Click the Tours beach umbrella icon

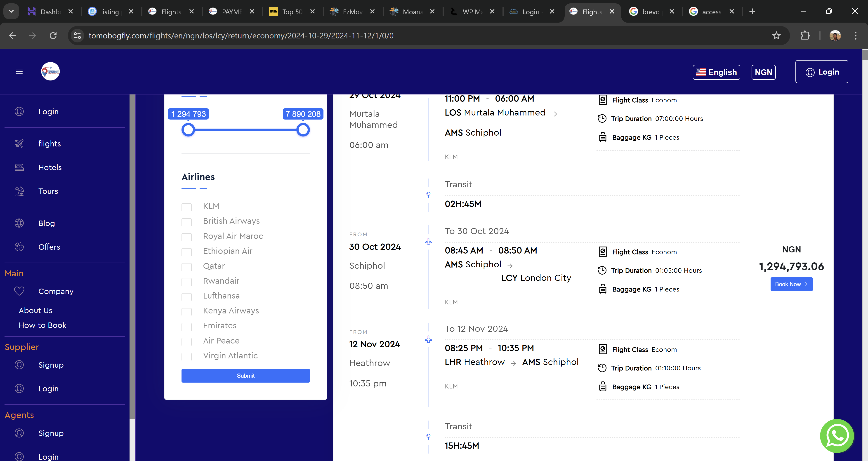(x=19, y=191)
